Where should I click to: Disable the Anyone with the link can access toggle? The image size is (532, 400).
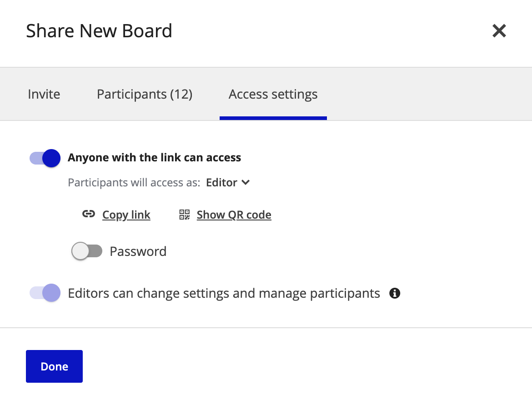44,158
